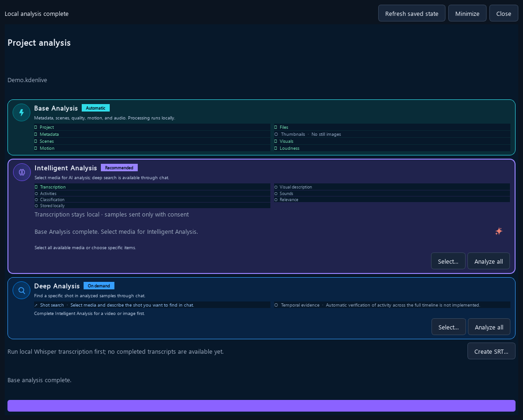523x420 pixels.
Task: Click the Classification item
Action: (x=152, y=199)
